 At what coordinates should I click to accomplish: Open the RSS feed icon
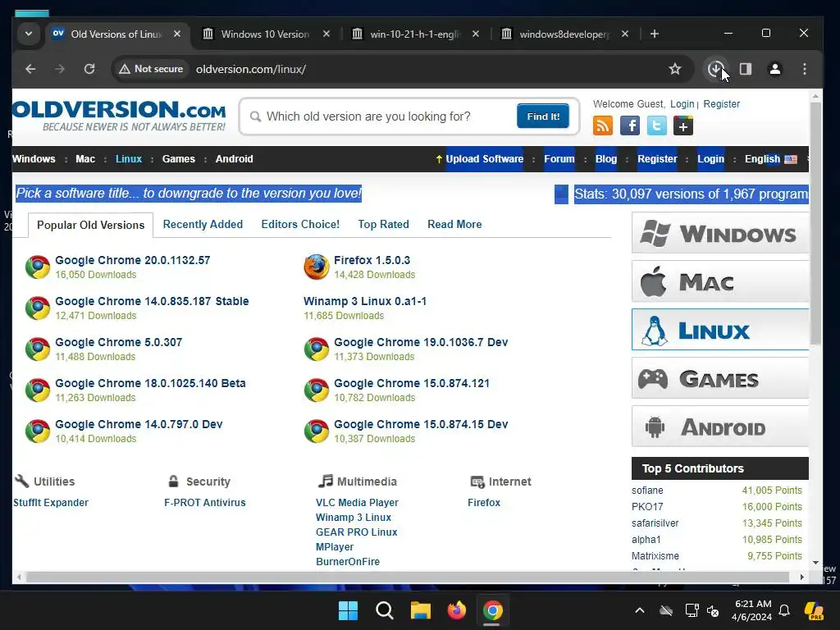pyautogui.click(x=603, y=126)
